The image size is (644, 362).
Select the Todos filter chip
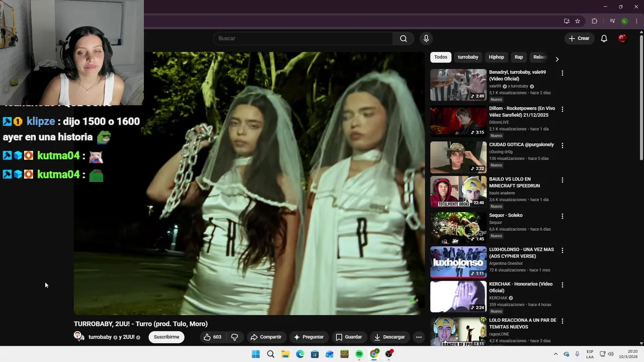click(441, 57)
